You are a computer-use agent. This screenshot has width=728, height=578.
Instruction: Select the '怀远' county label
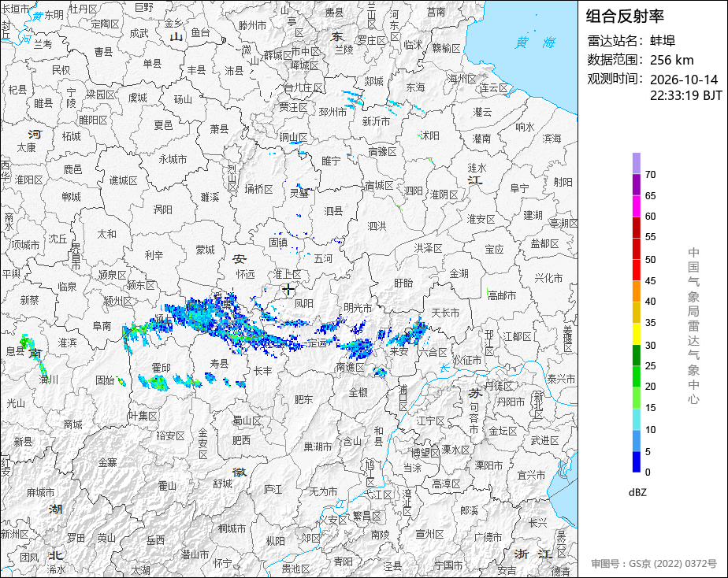pos(246,275)
